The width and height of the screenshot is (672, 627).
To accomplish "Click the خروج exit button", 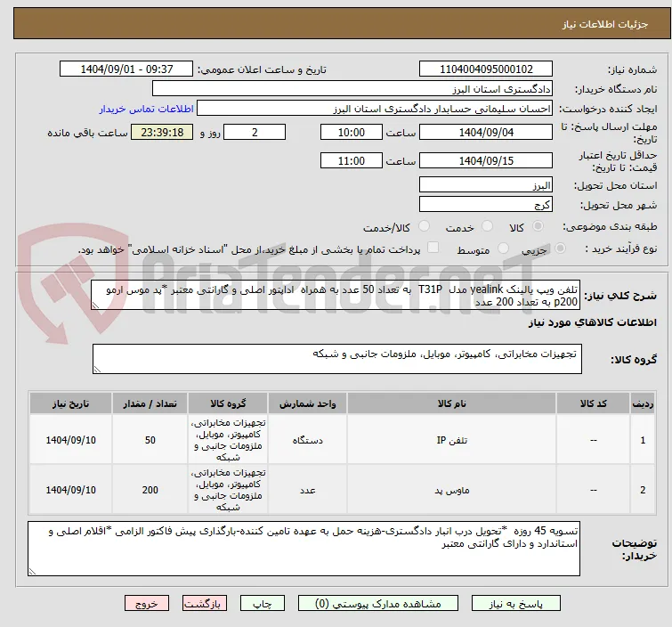I will [x=147, y=604].
